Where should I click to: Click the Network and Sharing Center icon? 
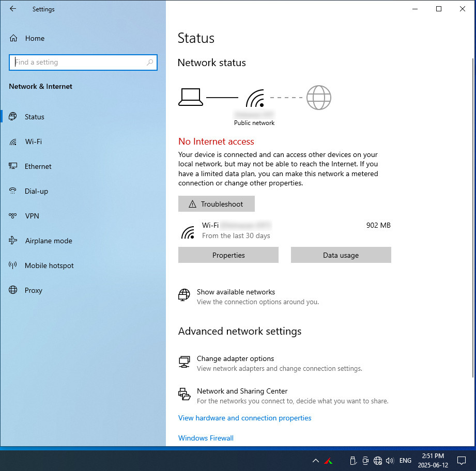coord(184,394)
